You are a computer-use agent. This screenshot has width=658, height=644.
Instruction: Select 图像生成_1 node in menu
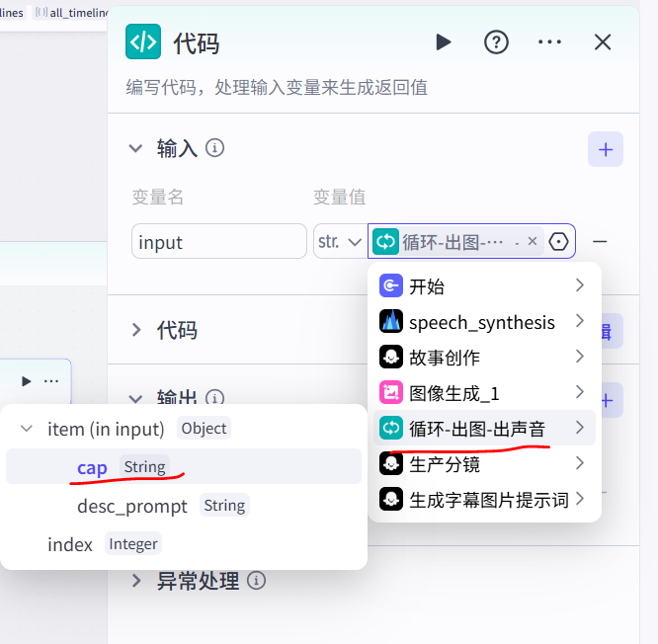coord(485,393)
